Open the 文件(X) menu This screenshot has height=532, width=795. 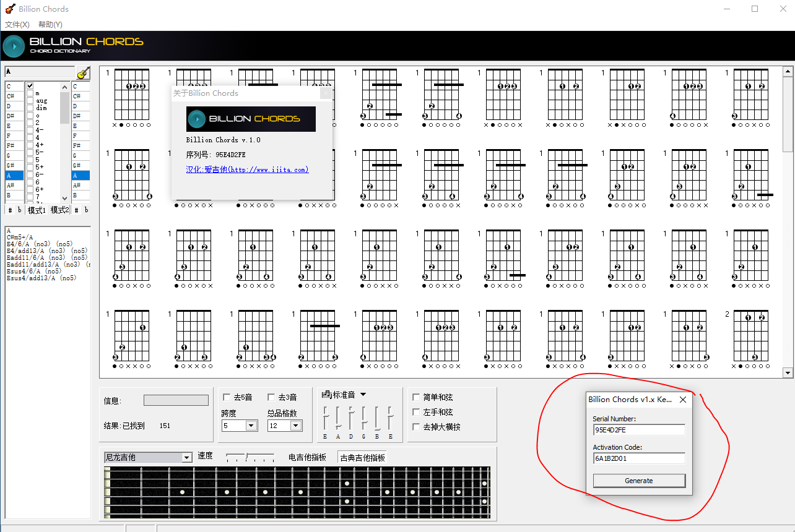(x=17, y=25)
